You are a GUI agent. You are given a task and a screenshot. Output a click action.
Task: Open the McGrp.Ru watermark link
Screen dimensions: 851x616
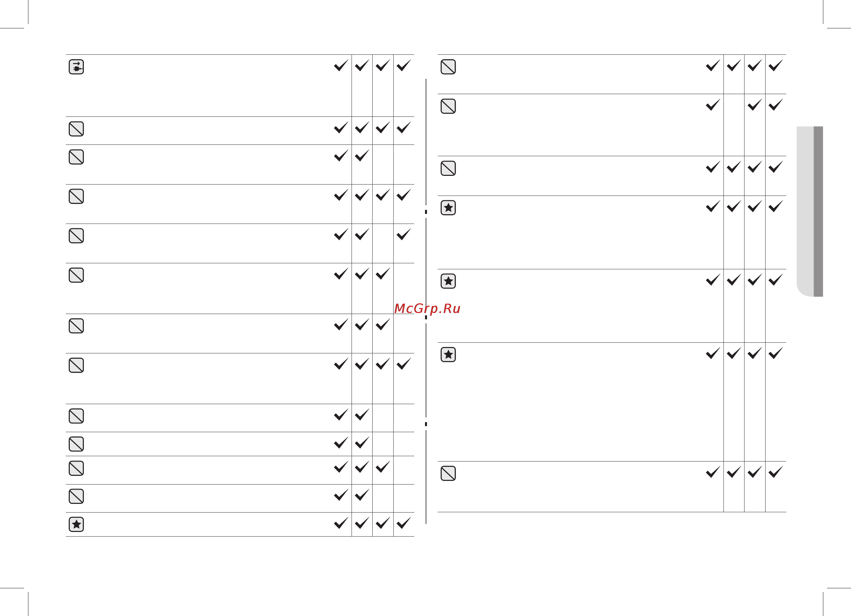[427, 308]
